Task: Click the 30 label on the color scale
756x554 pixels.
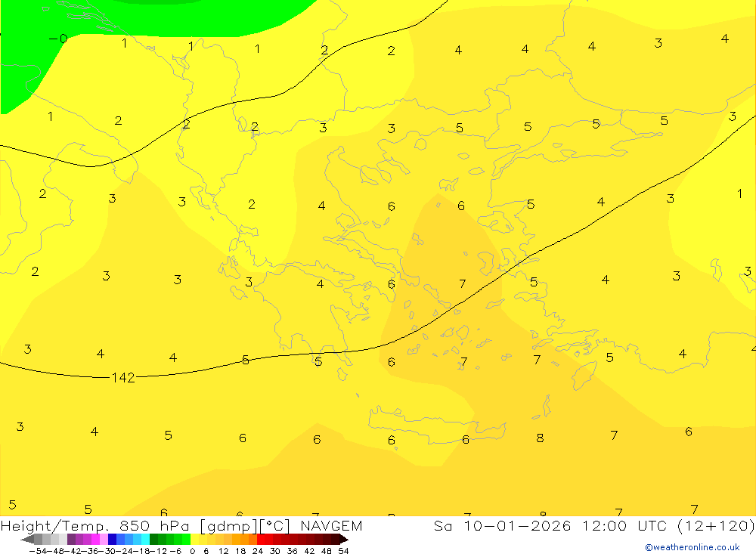Action: tap(275, 551)
